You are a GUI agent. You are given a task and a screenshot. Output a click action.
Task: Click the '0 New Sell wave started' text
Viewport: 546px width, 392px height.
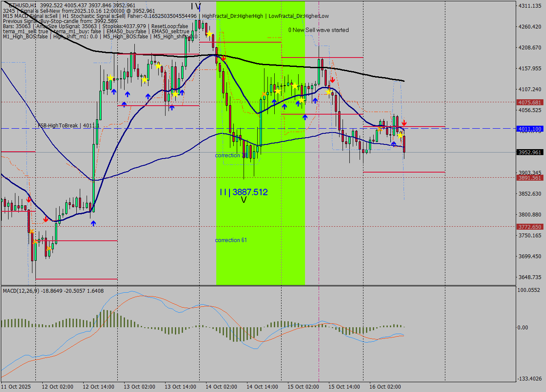[x=319, y=30]
